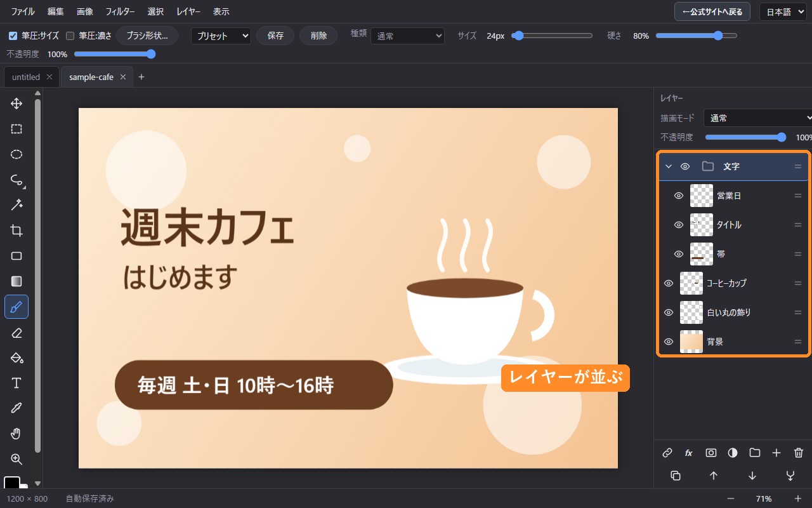Open the brush 種類 dropdown
812x508 pixels.
[x=407, y=36]
